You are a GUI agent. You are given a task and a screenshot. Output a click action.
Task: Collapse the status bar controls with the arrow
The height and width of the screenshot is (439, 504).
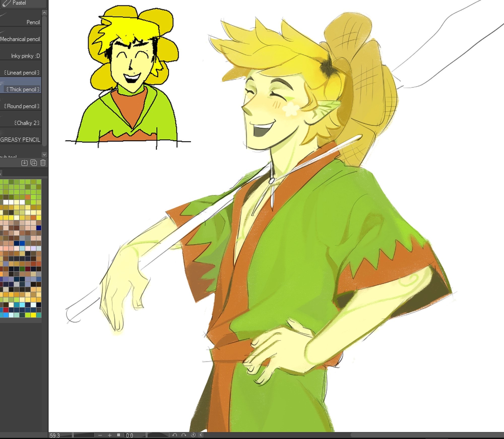(x=201, y=435)
